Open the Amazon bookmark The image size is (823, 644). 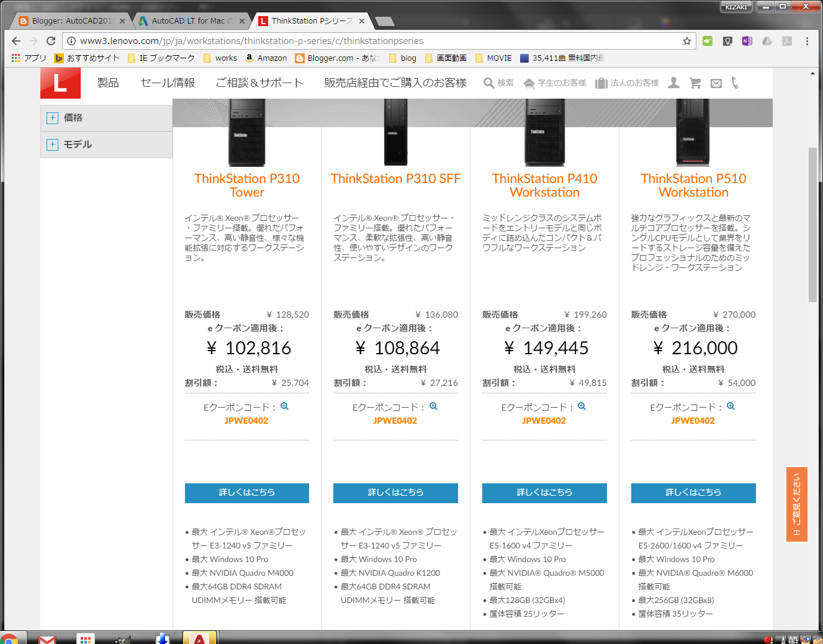point(266,58)
